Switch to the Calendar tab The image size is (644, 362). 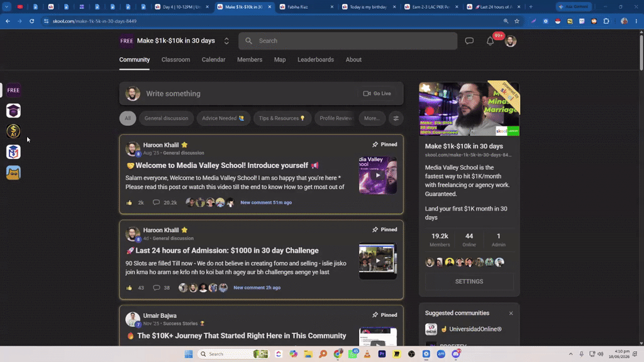click(x=214, y=60)
